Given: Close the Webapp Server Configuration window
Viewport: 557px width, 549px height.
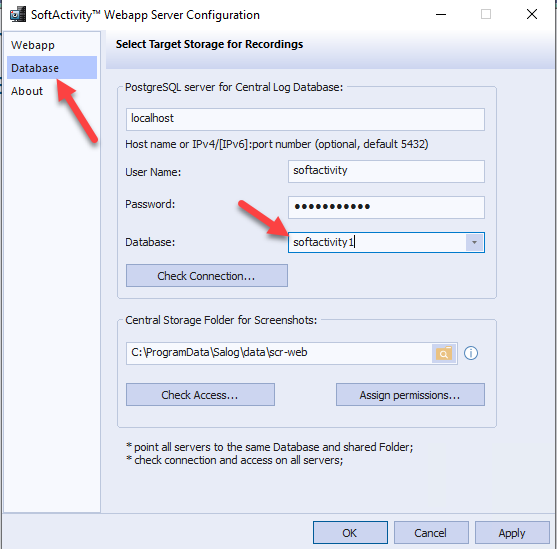Looking at the screenshot, I should 532,15.
